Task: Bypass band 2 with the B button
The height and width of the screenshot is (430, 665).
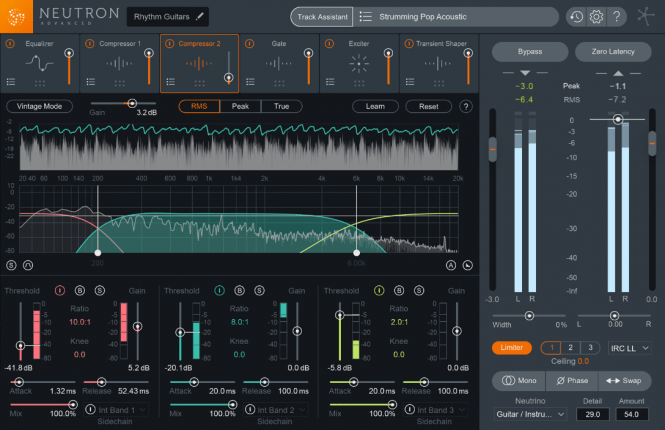Action: pos(240,290)
